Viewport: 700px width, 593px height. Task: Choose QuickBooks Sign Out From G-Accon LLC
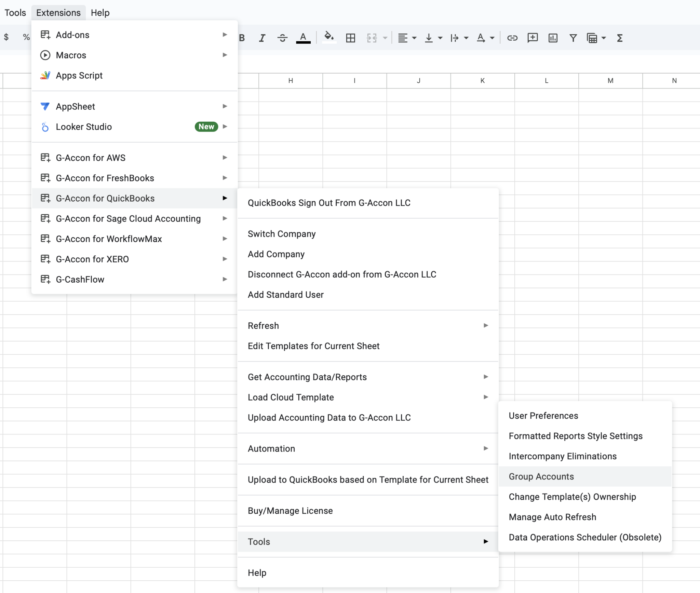click(x=368, y=203)
